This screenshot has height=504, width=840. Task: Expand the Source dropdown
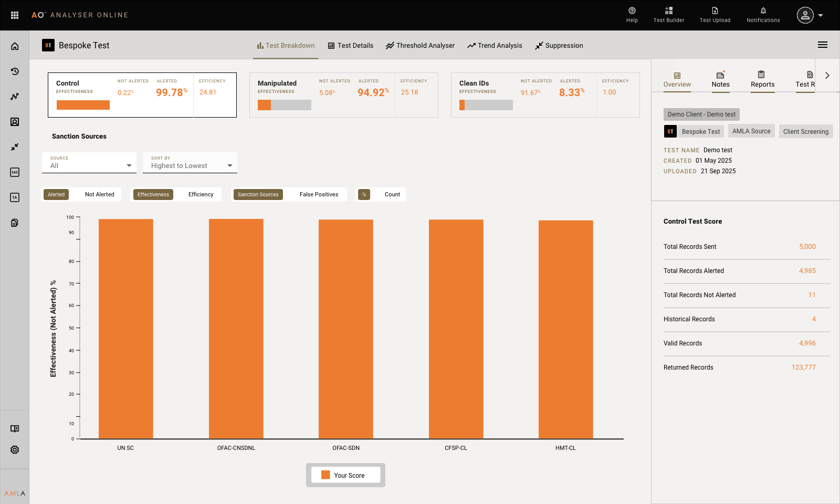(89, 163)
